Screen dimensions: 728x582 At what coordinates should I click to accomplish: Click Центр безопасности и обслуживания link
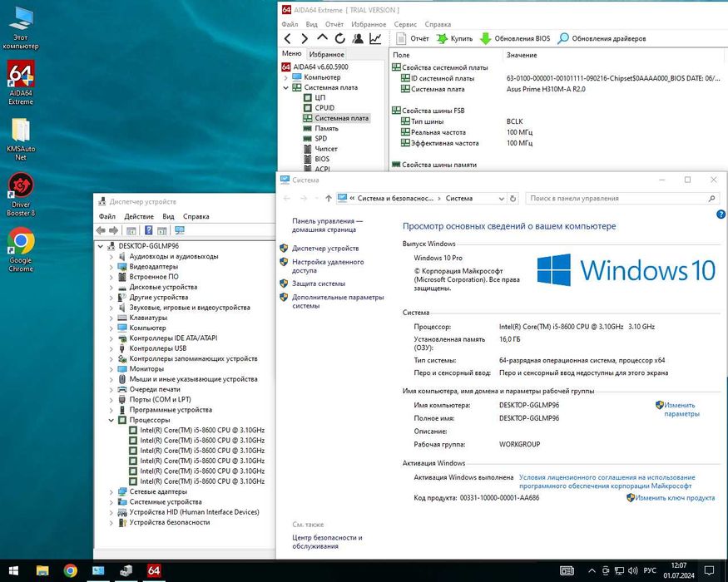pyautogui.click(x=327, y=542)
